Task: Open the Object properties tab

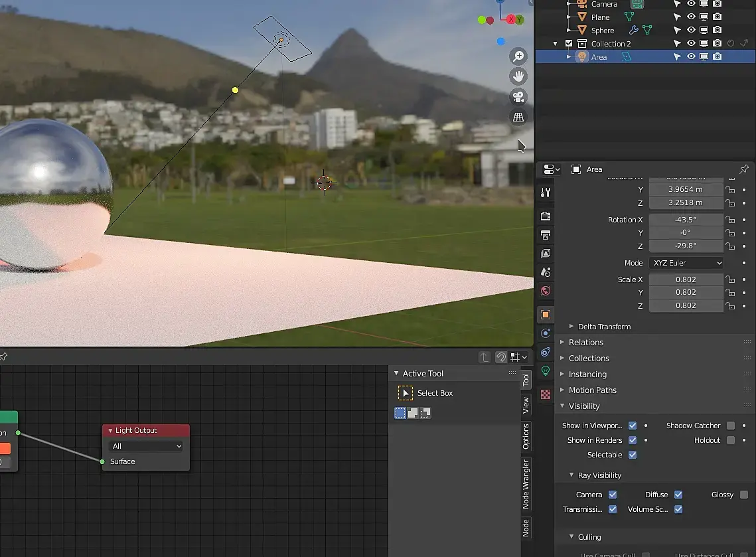Action: [x=546, y=315]
